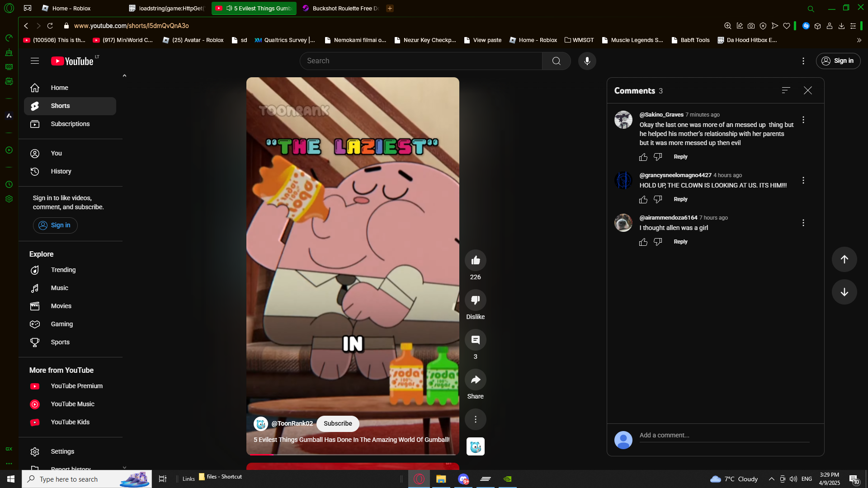Viewport: 868px width, 488px height.
Task: Open the @ToonRank02 channel link
Action: click(x=292, y=423)
